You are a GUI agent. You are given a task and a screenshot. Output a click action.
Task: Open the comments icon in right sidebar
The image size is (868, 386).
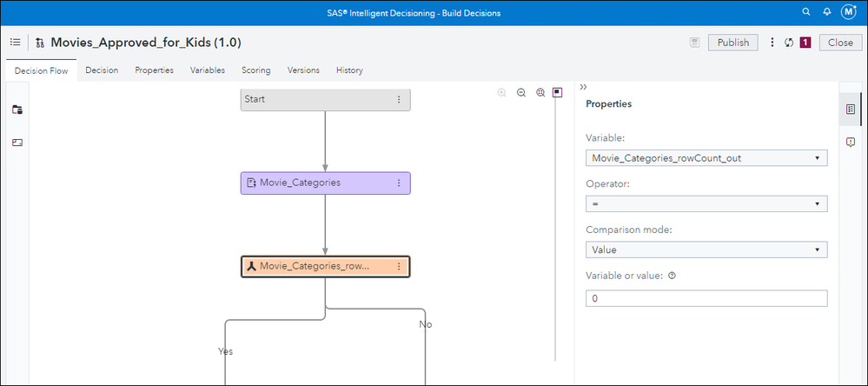tap(851, 142)
